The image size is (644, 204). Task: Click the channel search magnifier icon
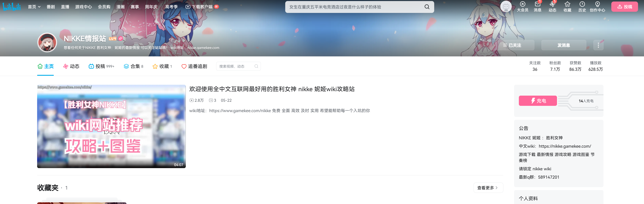coord(256,66)
